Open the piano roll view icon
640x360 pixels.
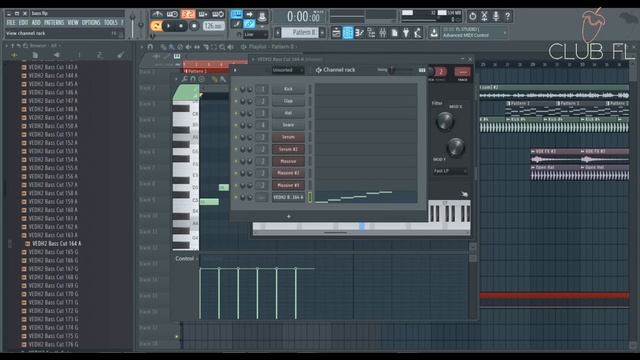pyautogui.click(x=359, y=33)
